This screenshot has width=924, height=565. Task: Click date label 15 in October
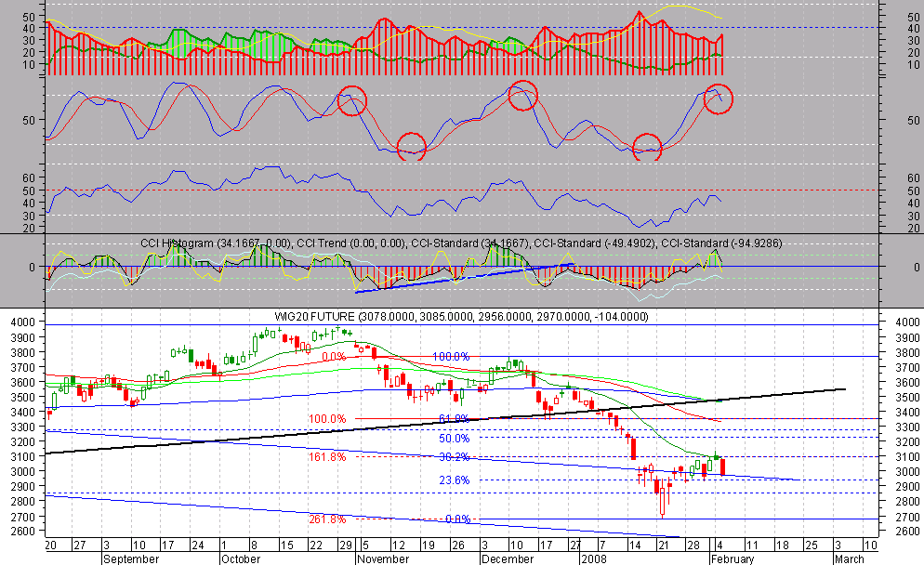[x=286, y=545]
